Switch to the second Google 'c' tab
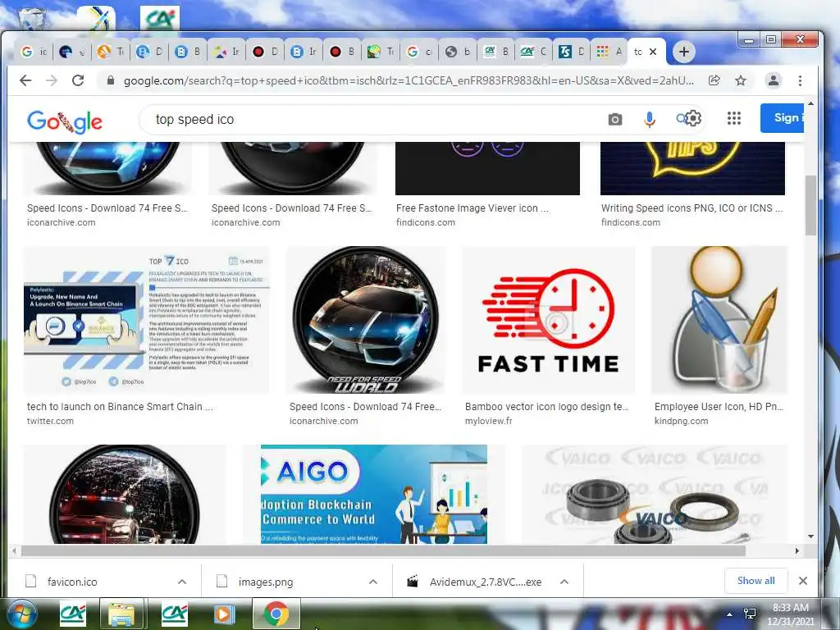The image size is (840, 630). pos(419,52)
